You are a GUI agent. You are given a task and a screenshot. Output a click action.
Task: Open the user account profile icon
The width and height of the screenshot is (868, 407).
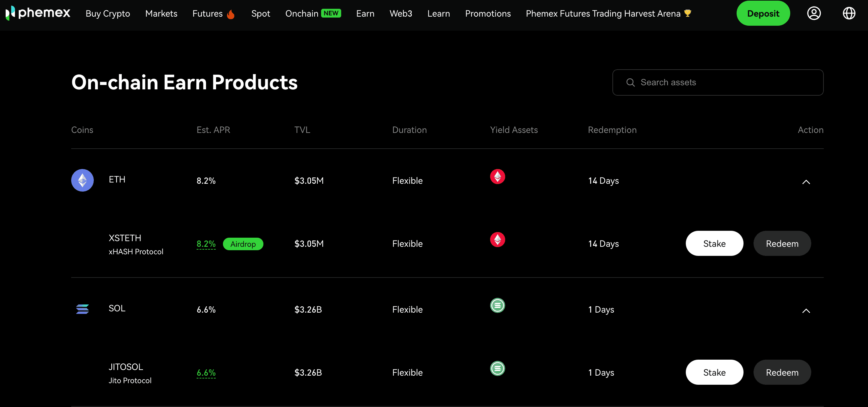(814, 13)
